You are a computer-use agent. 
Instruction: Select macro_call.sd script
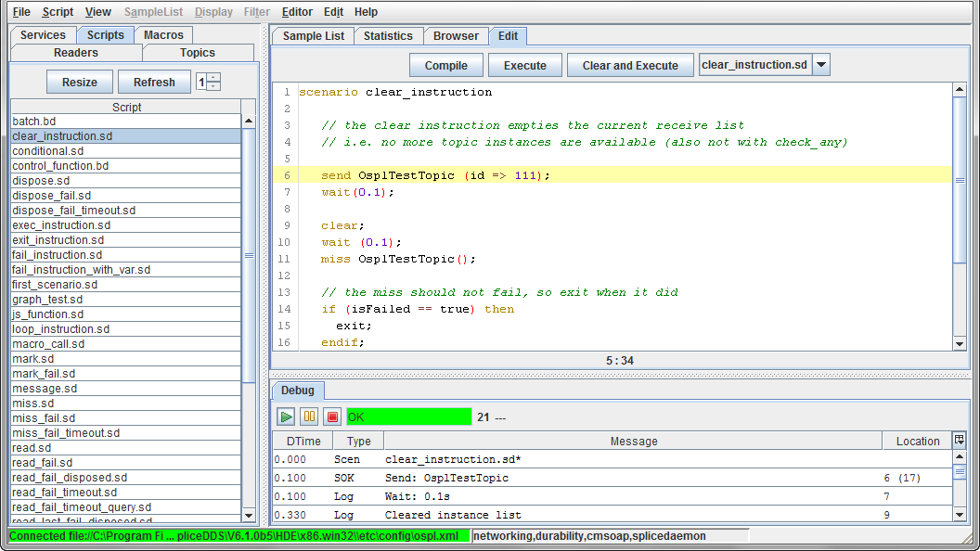125,343
